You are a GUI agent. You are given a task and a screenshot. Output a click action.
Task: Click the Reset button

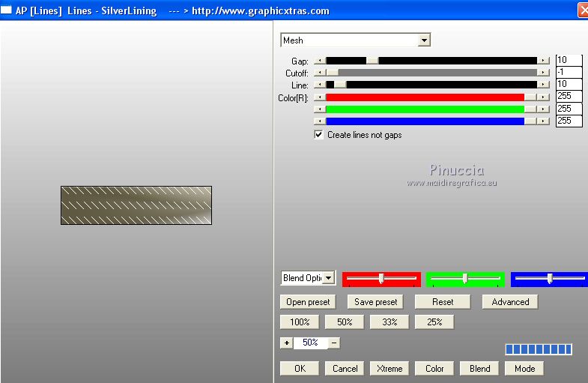(443, 302)
